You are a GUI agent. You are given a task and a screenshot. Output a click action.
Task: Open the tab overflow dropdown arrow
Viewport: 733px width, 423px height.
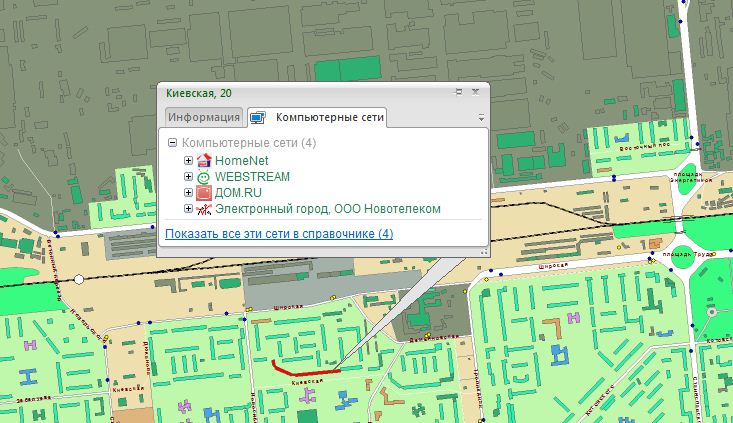click(x=481, y=118)
